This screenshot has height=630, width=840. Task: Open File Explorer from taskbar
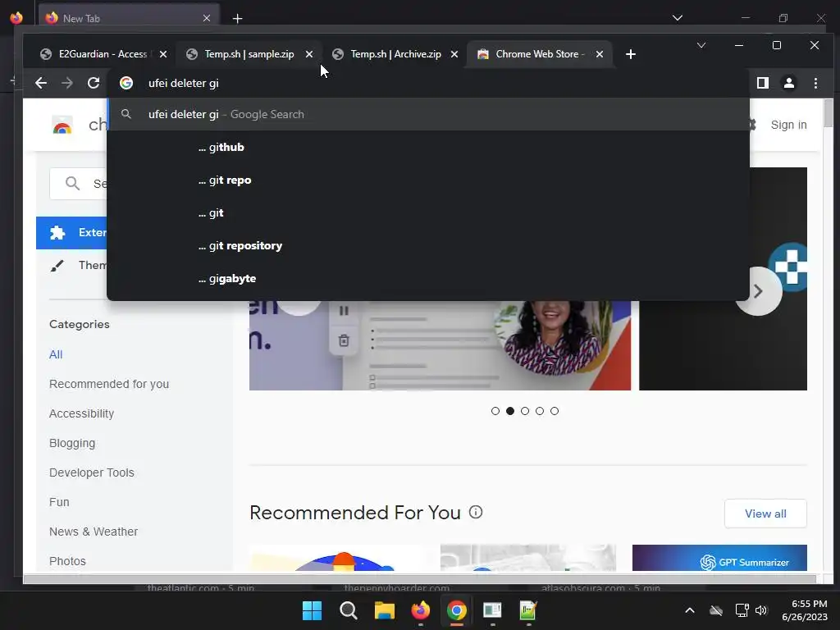coord(384,610)
